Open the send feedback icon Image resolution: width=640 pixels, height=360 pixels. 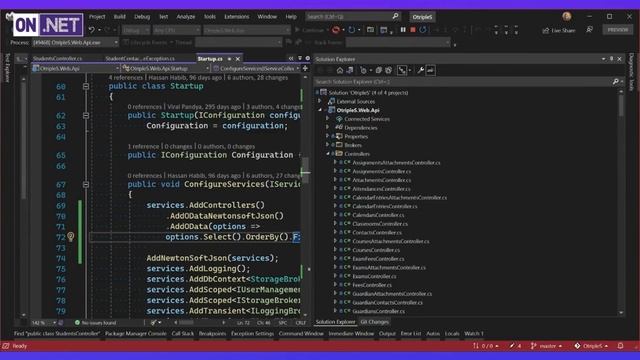[x=589, y=30]
